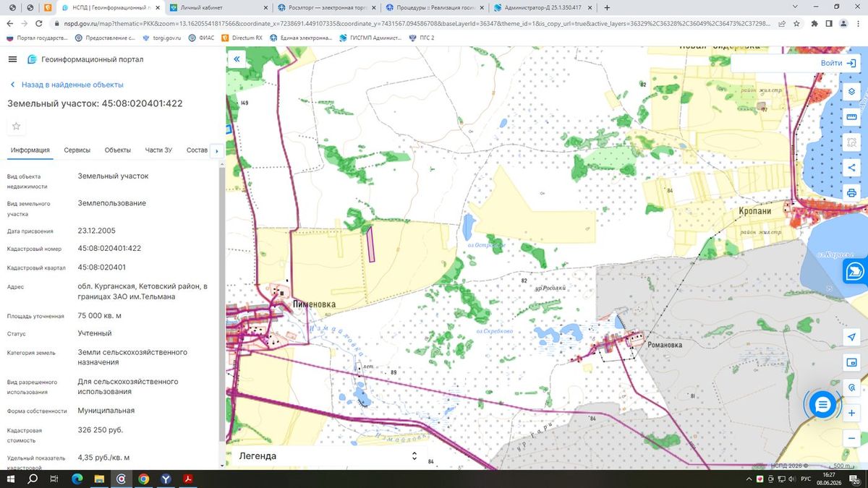This screenshot has height=488, width=868.
Task: Open the locate/search-on-map tool
Action: click(x=851, y=388)
